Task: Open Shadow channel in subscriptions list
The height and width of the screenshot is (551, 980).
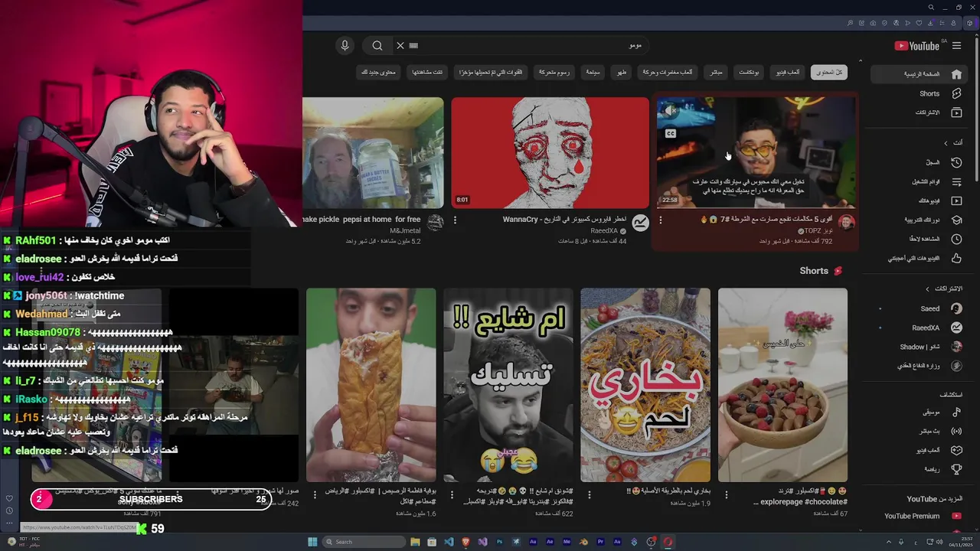Action: point(919,347)
